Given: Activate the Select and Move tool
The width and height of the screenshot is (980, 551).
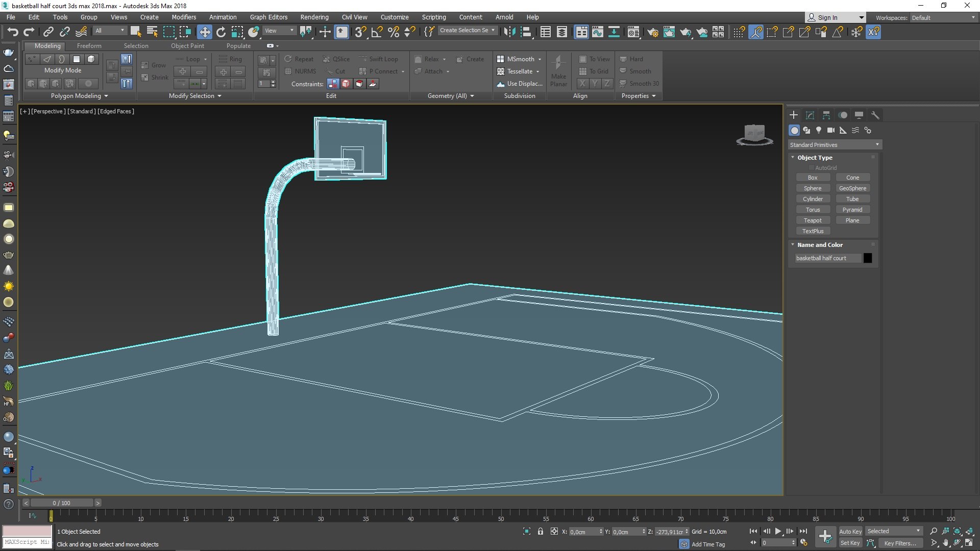Looking at the screenshot, I should 204,32.
